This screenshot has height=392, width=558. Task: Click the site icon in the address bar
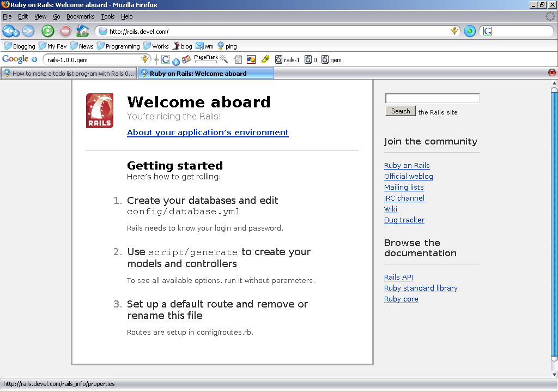pos(103,31)
